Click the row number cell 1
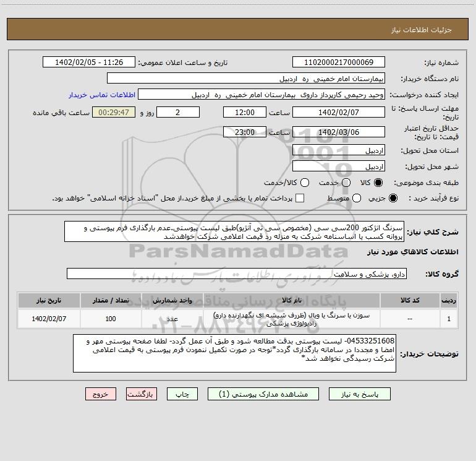Viewport: 476px width, 461px height. [x=449, y=319]
